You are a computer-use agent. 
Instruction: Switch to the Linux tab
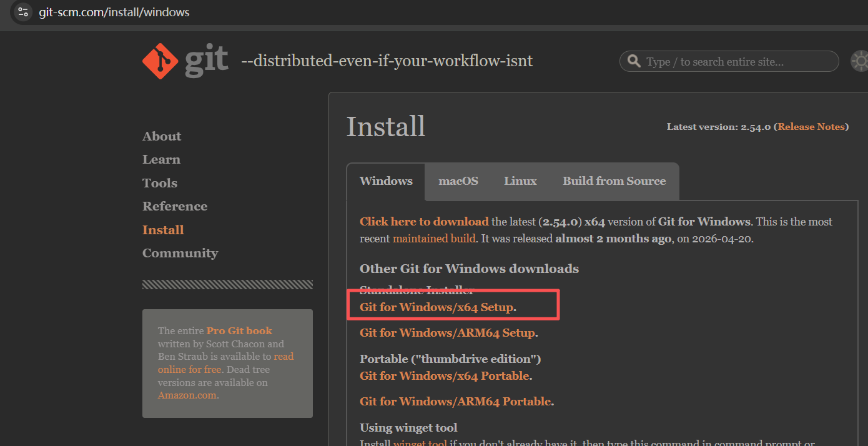pos(520,181)
